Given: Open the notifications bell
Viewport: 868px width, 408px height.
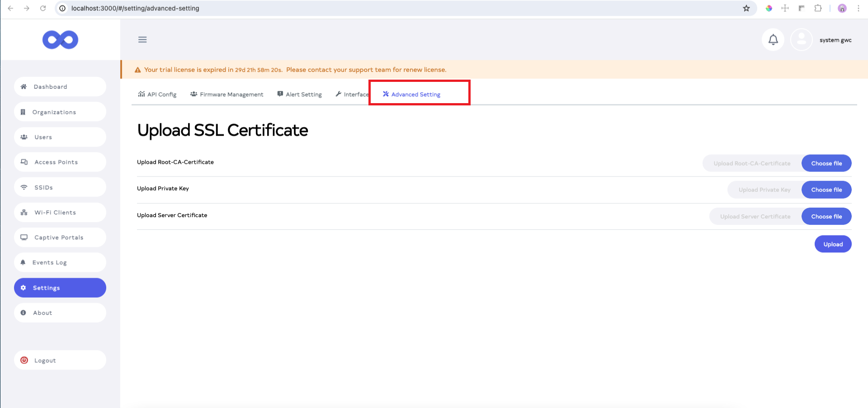Looking at the screenshot, I should (773, 40).
